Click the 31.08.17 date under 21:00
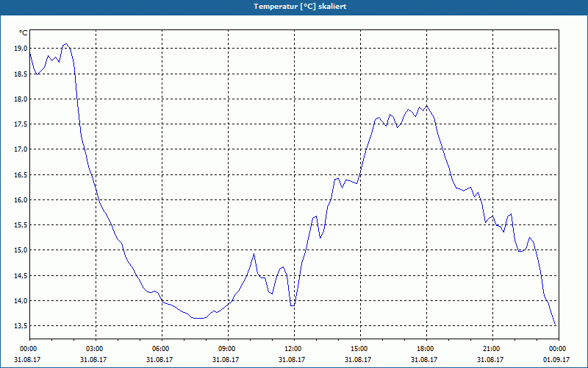This screenshot has width=588, height=368. click(490, 359)
